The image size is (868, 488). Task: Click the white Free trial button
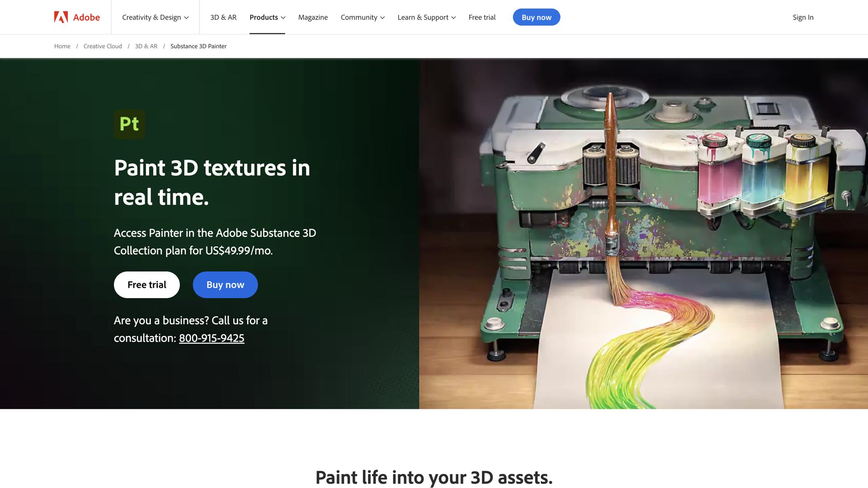coord(146,285)
